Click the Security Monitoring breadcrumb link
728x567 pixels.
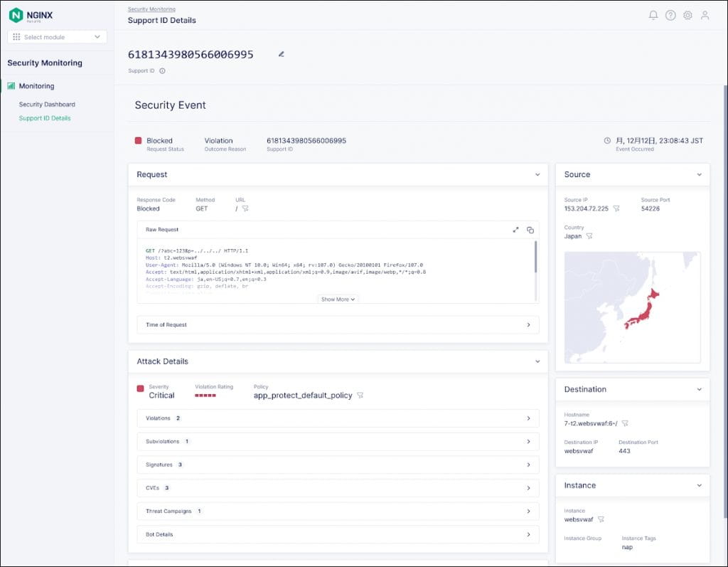151,9
